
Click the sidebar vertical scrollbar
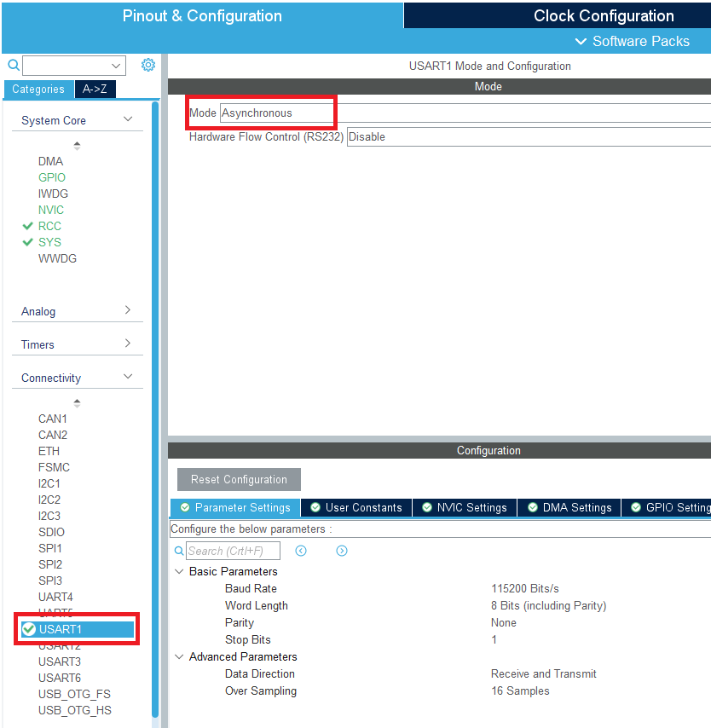tap(155, 408)
